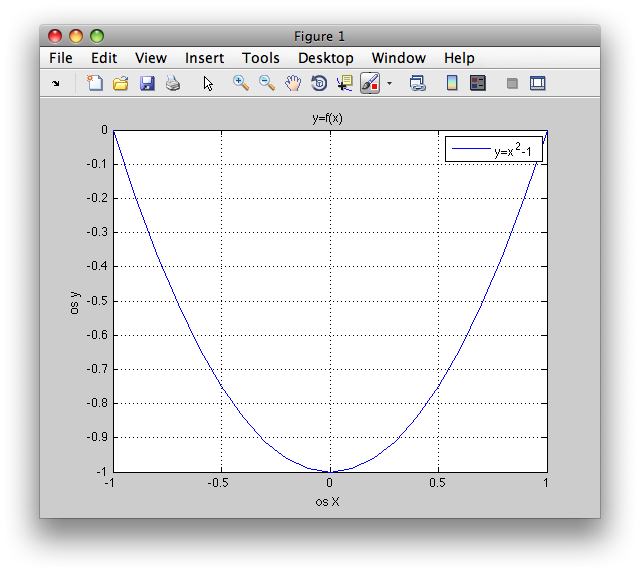Minimize the window with the yellow button
This screenshot has width=640, height=573.
click(76, 36)
